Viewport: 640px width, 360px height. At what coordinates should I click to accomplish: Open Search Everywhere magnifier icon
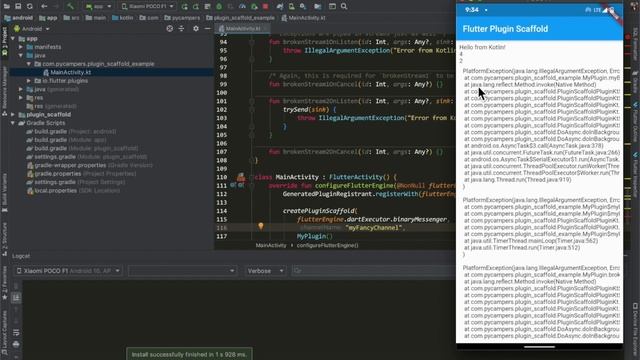pos(344,6)
